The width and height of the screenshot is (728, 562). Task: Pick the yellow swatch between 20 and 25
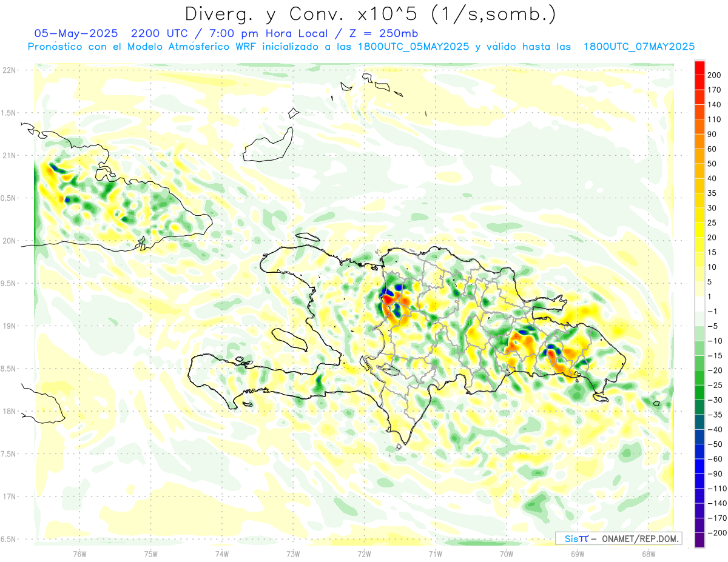coord(699,230)
